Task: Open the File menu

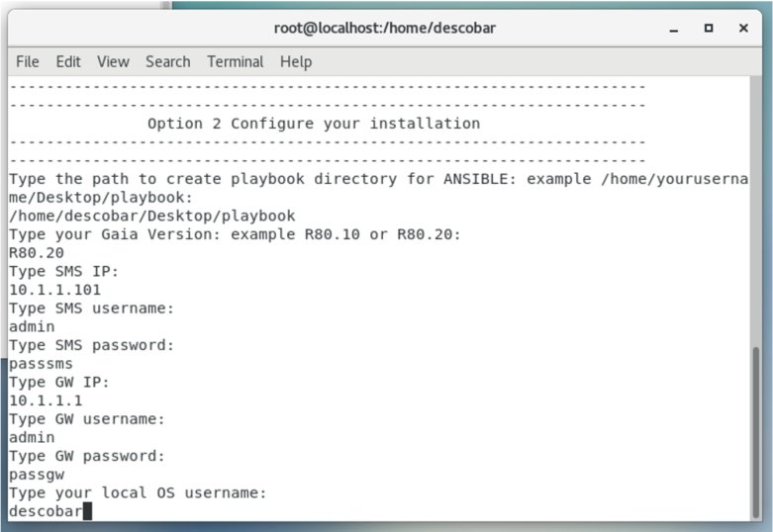Action: click(x=27, y=61)
